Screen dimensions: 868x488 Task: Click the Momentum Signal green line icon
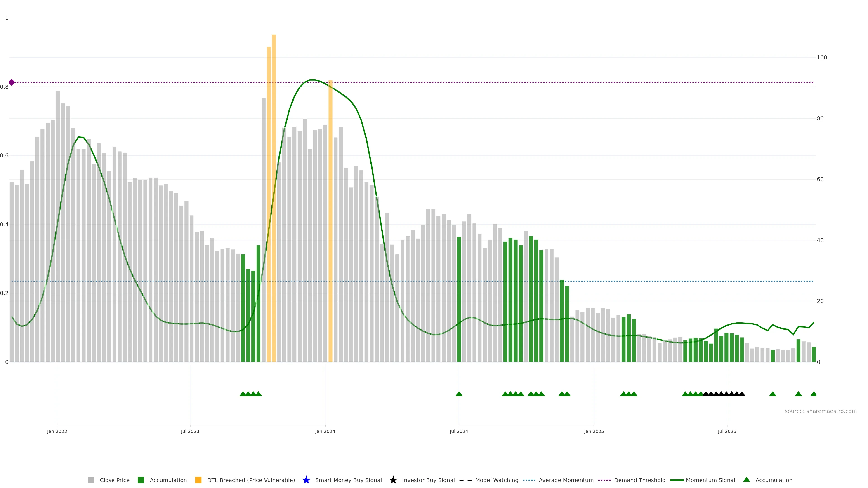tap(677, 480)
